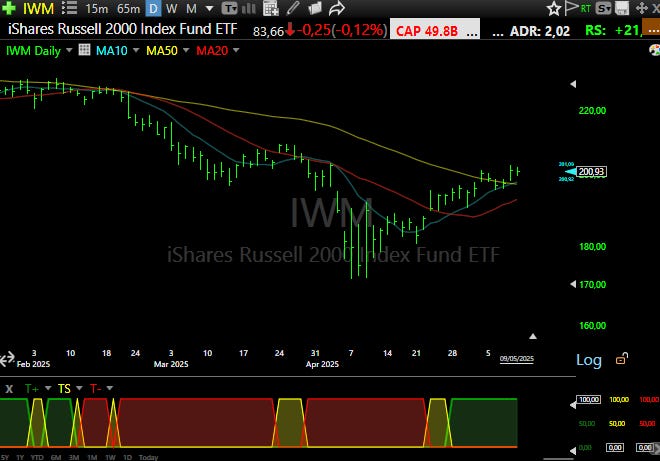This screenshot has width=660, height=461.
Task: Switch to 15m timeframe
Action: (96, 8)
